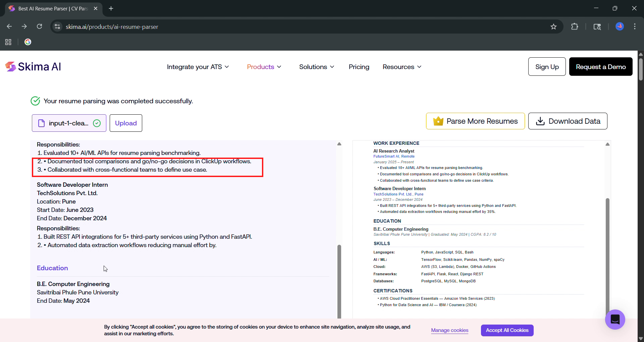Click the Sign Up button
Screen dimensions: 644x342
547,66
